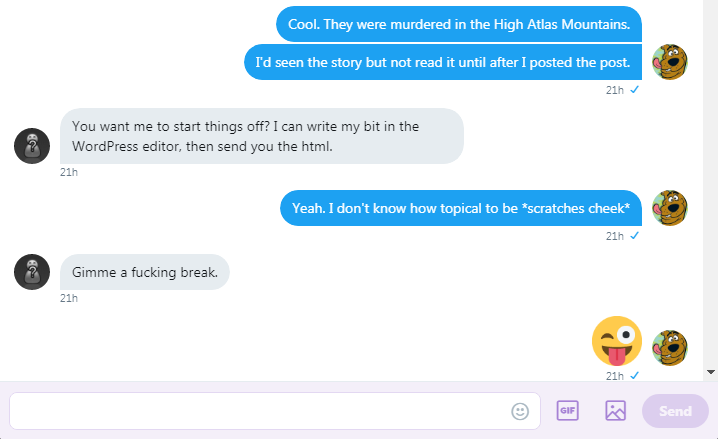
Task: Open the GIF picker
Action: [x=568, y=411]
